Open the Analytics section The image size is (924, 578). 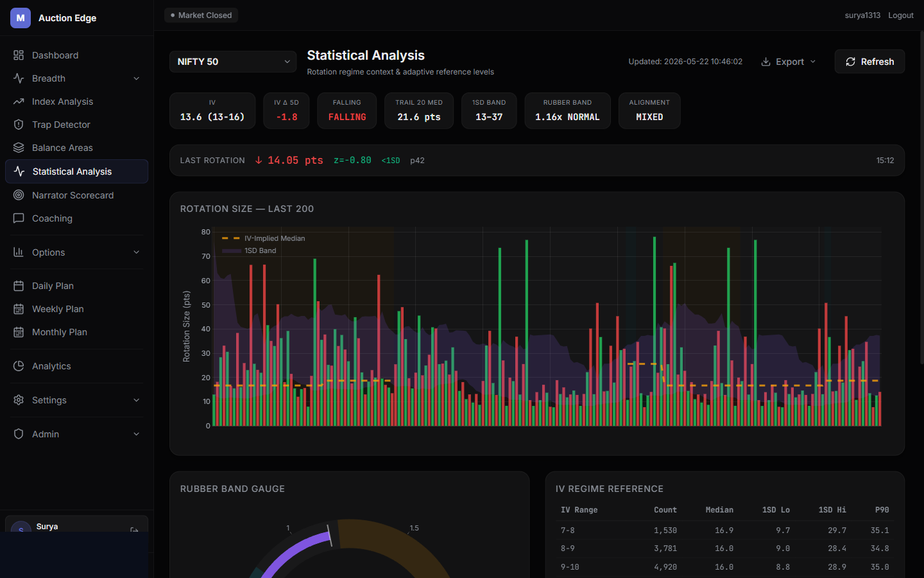pyautogui.click(x=76, y=366)
